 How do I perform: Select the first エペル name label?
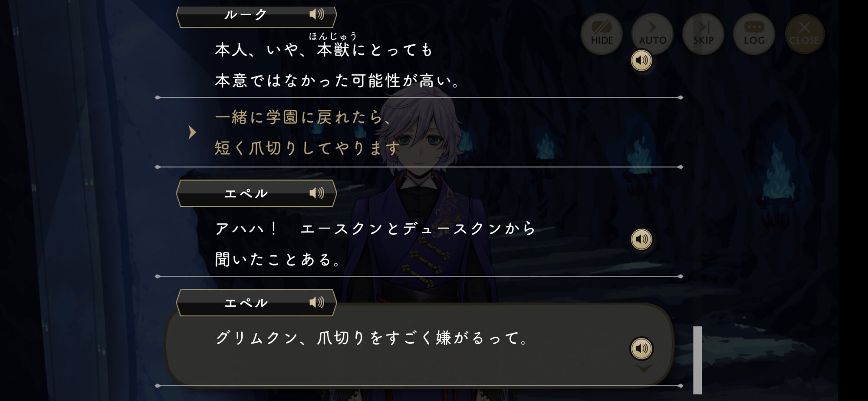click(x=246, y=193)
